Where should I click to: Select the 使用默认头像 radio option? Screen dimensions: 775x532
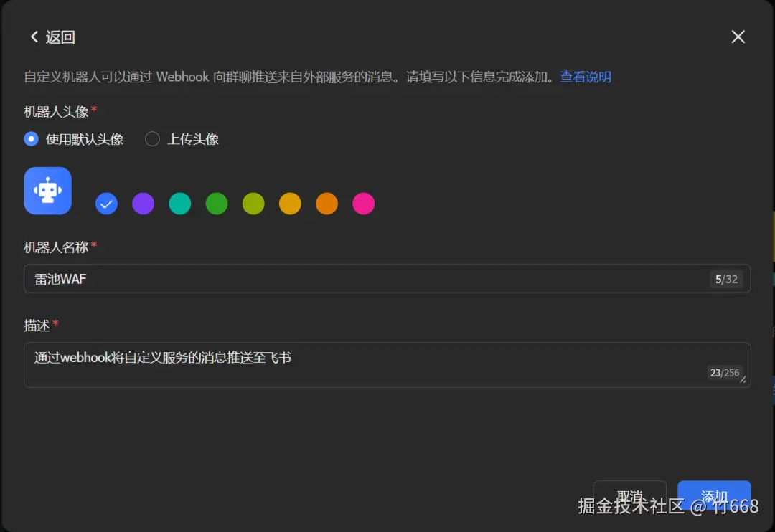pyautogui.click(x=31, y=139)
